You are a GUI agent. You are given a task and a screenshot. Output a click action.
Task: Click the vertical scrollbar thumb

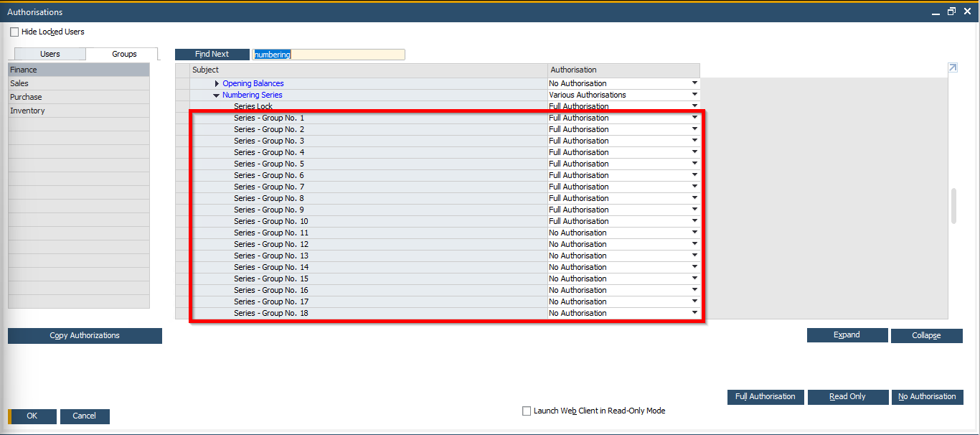(953, 206)
